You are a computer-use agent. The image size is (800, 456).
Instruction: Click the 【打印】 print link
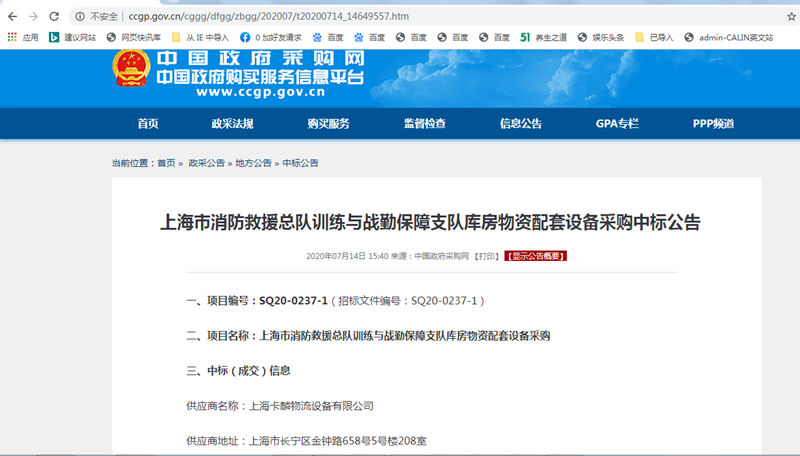(487, 256)
